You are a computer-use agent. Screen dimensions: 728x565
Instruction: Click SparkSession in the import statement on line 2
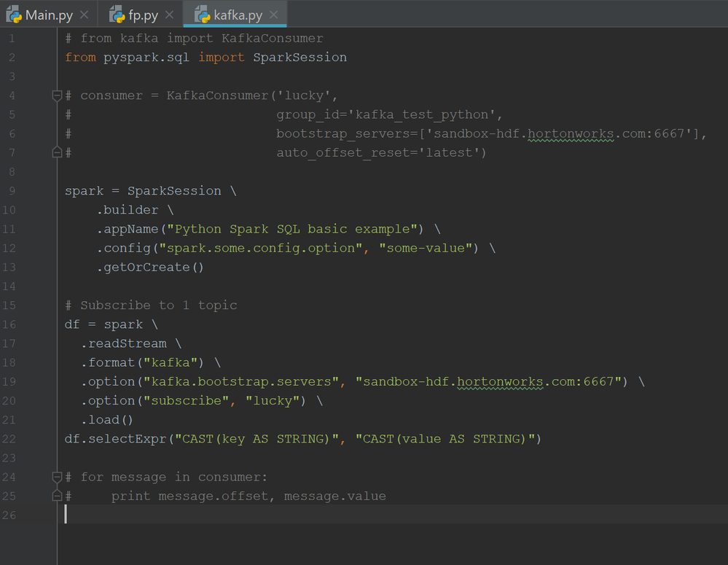[300, 58]
